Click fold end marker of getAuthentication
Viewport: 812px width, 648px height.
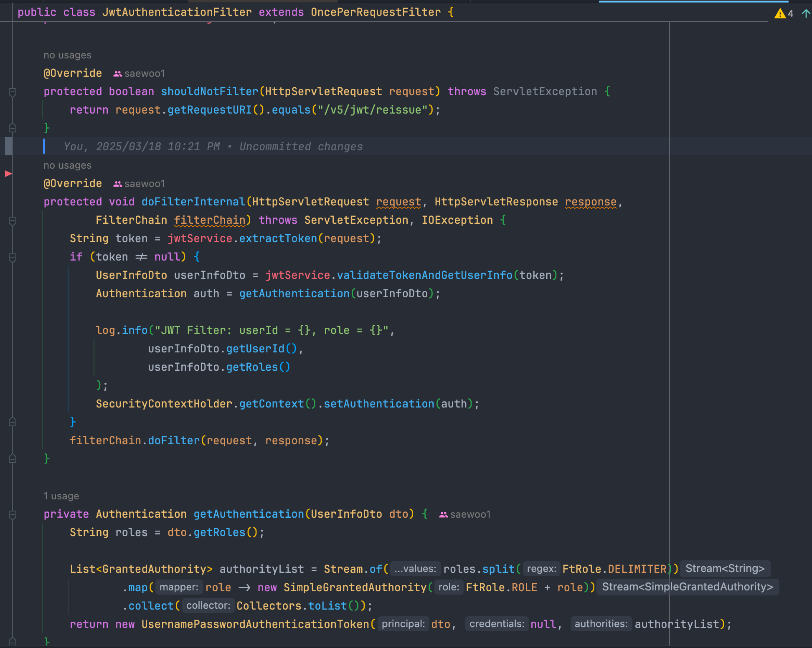point(13,641)
